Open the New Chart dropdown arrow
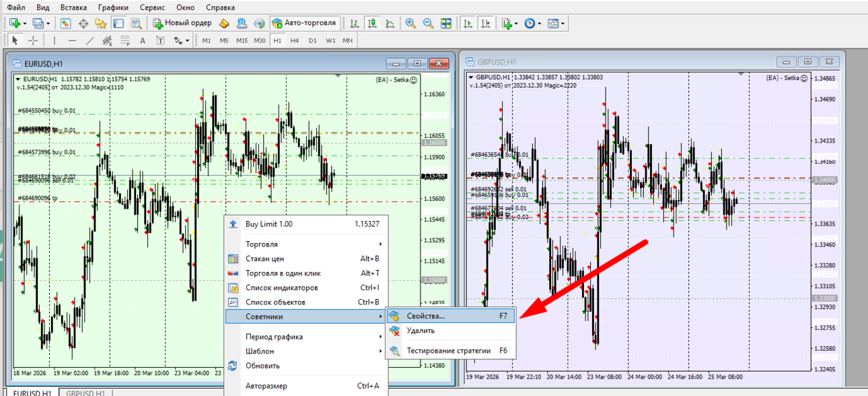868x396 pixels. pos(25,24)
